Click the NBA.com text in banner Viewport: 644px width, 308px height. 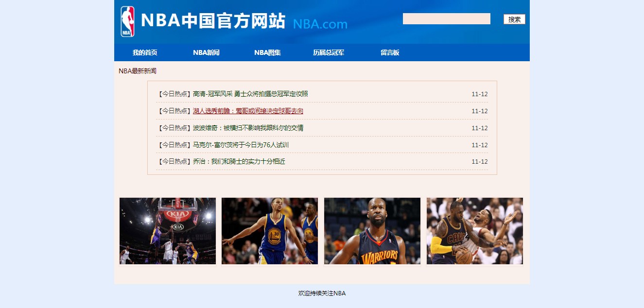tap(320, 24)
